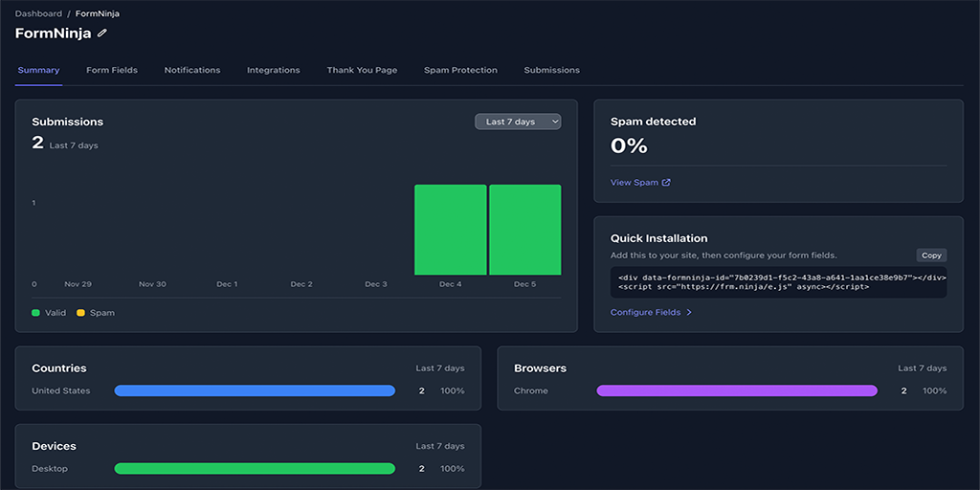This screenshot has height=490, width=980.
Task: Click the pencil edit icon beside FormNinja
Action: [x=102, y=33]
